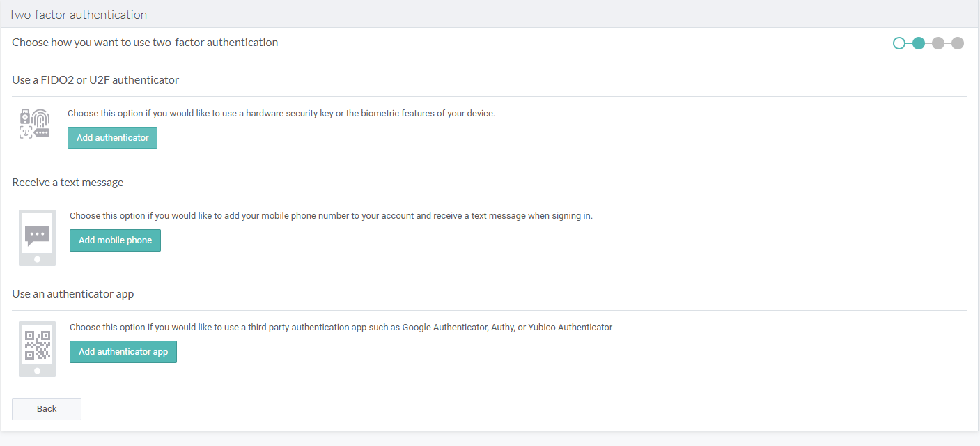This screenshot has height=446, width=980.
Task: Click the Google Authenticator description text
Action: [x=341, y=328]
